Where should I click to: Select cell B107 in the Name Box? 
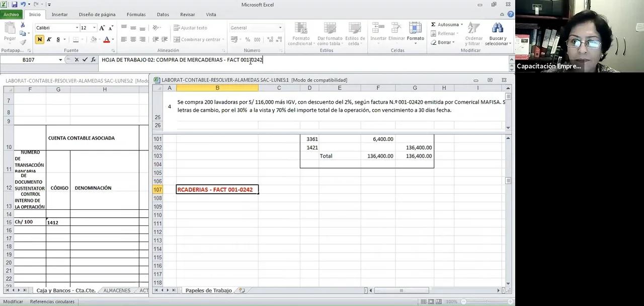click(x=28, y=59)
